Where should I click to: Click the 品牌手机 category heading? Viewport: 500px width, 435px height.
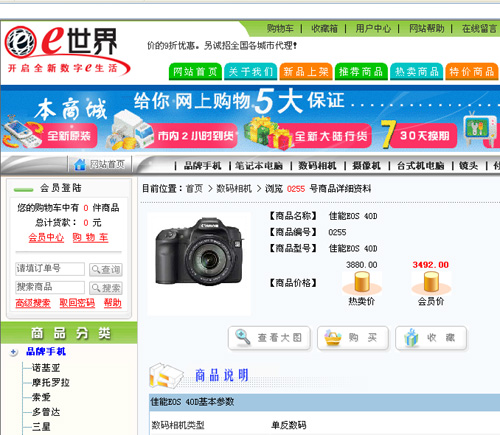point(46,352)
